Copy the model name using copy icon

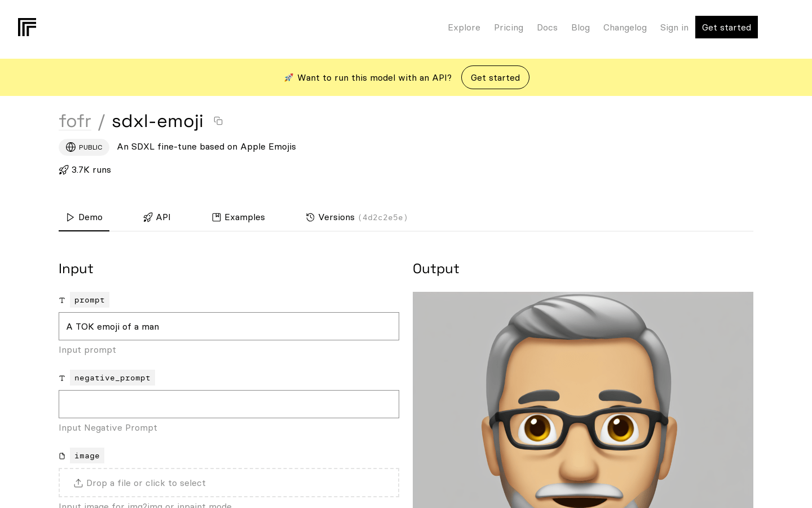tap(218, 121)
